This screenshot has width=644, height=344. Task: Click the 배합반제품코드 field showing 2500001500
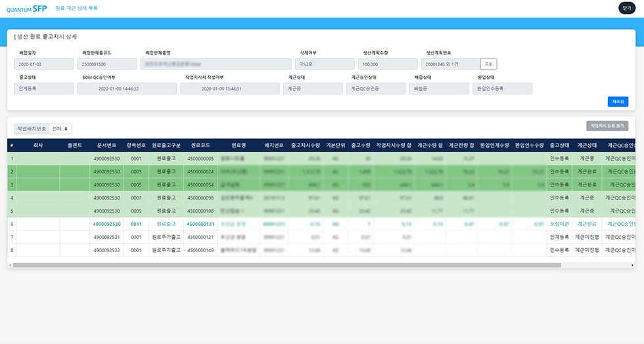(107, 64)
